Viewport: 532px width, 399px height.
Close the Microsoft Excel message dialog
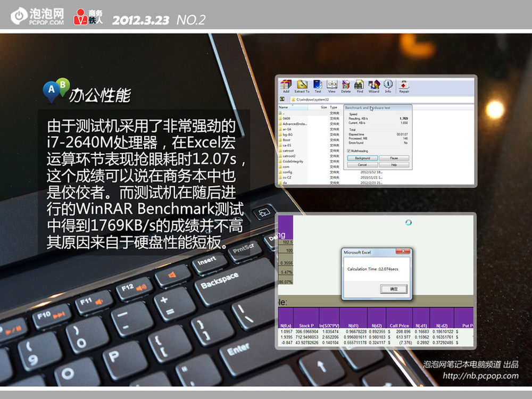(x=403, y=252)
